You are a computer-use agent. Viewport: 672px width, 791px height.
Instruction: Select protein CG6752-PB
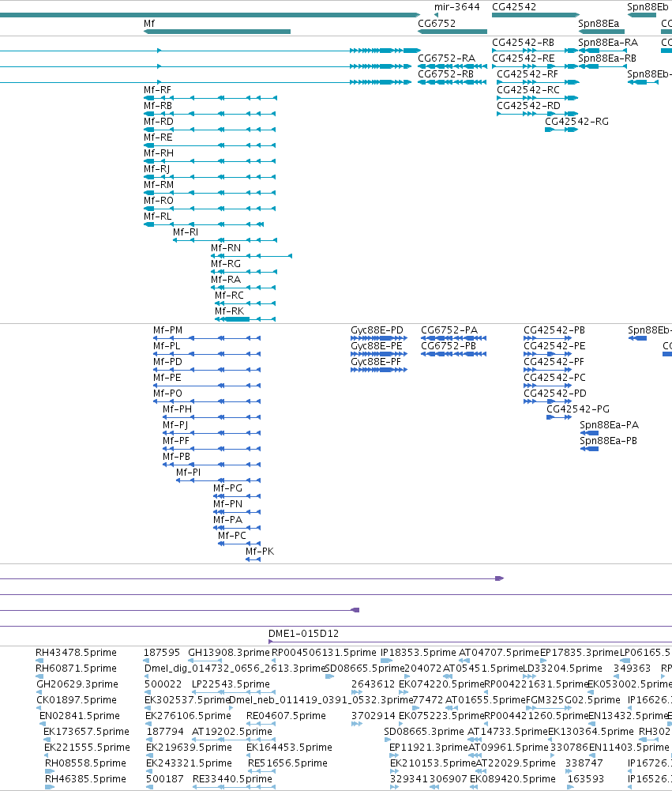pos(449,346)
